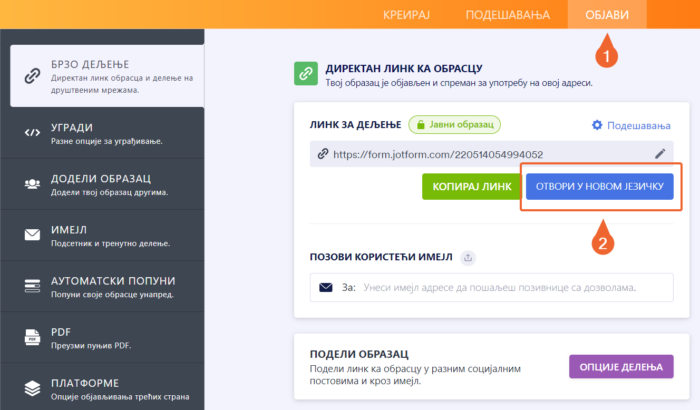The width and height of the screenshot is (700, 410).
Task: Click ОТВОРИ У НОВОМ ЈЕЗИЧКУ button
Action: click(x=600, y=186)
